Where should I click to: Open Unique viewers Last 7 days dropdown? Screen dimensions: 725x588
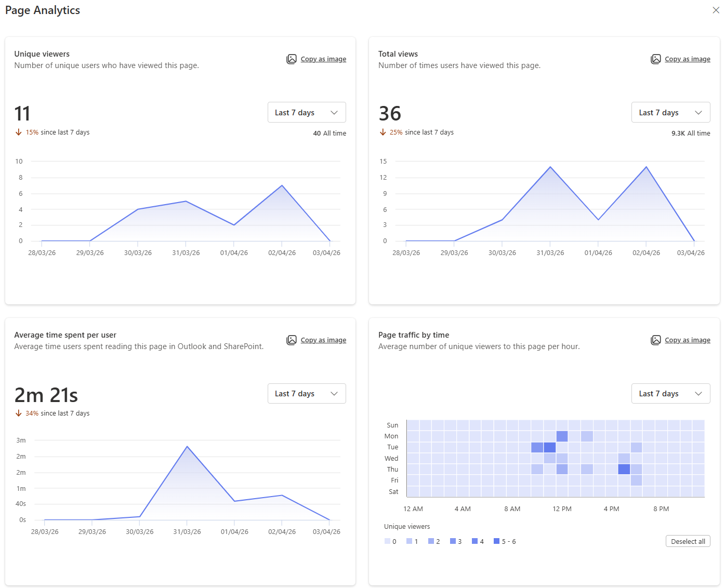[x=307, y=113]
